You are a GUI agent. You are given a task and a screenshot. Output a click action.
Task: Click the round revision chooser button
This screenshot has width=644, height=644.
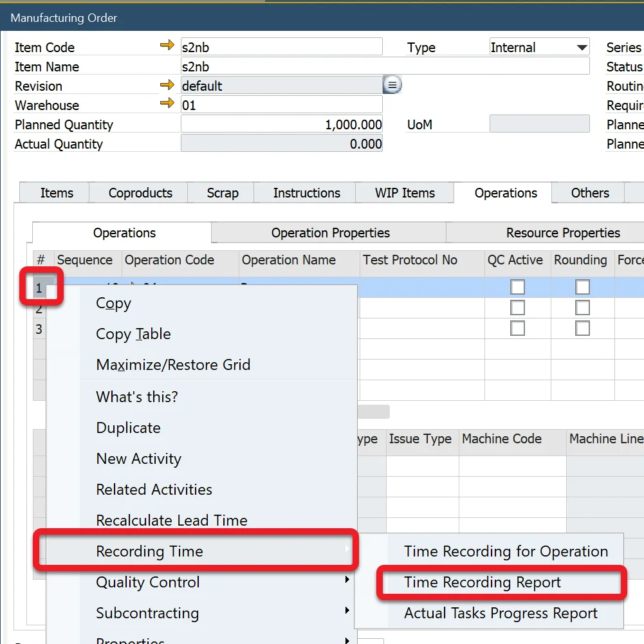(x=392, y=85)
